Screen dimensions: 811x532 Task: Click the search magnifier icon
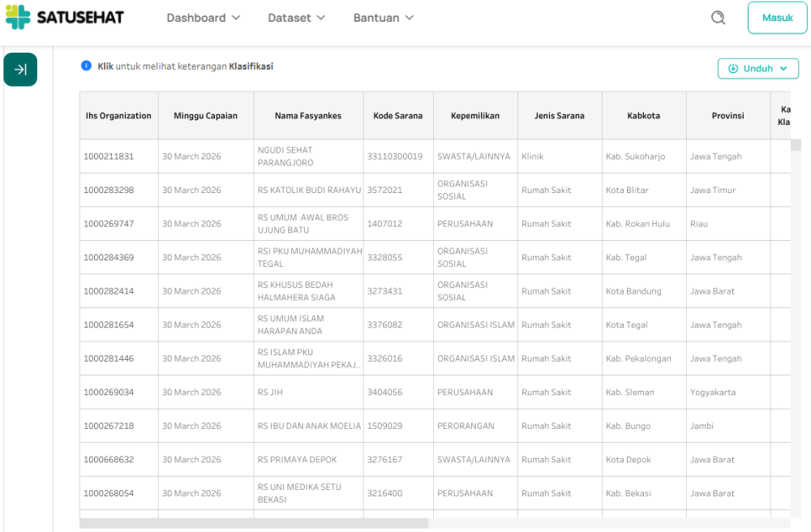pyautogui.click(x=718, y=18)
